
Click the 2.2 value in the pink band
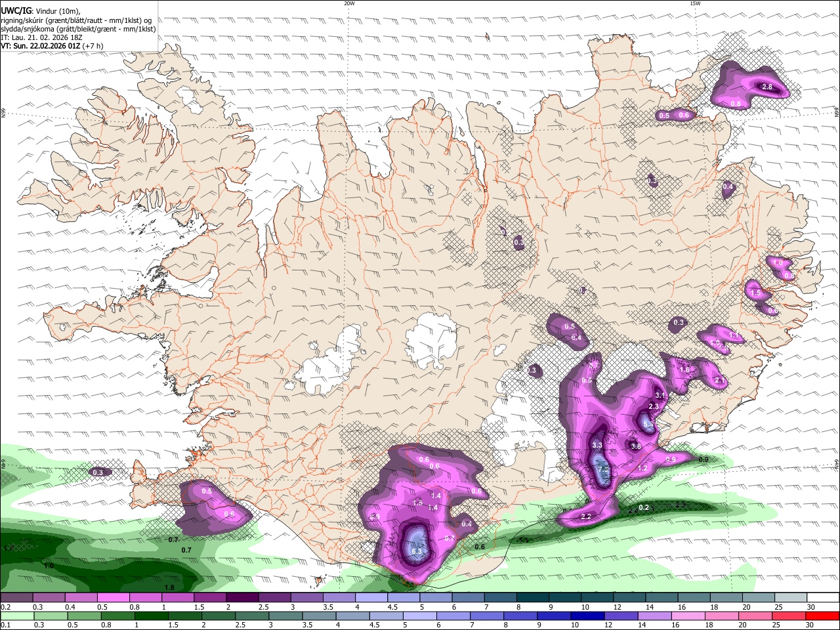(x=586, y=517)
